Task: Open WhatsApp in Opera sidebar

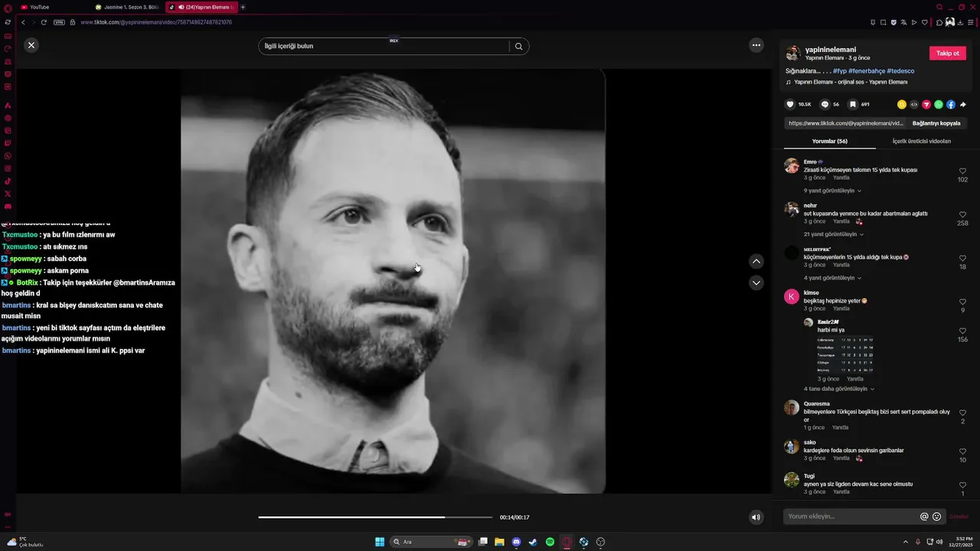Action: (8, 156)
